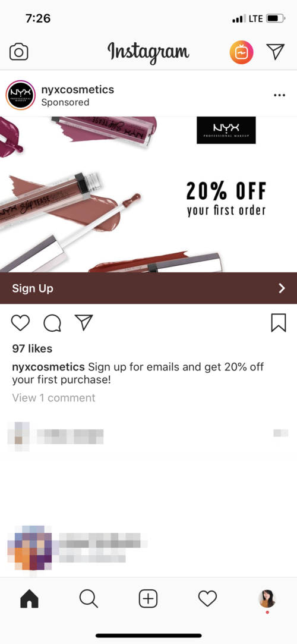Switch to Search tab
The image size is (297, 644).
(x=89, y=599)
